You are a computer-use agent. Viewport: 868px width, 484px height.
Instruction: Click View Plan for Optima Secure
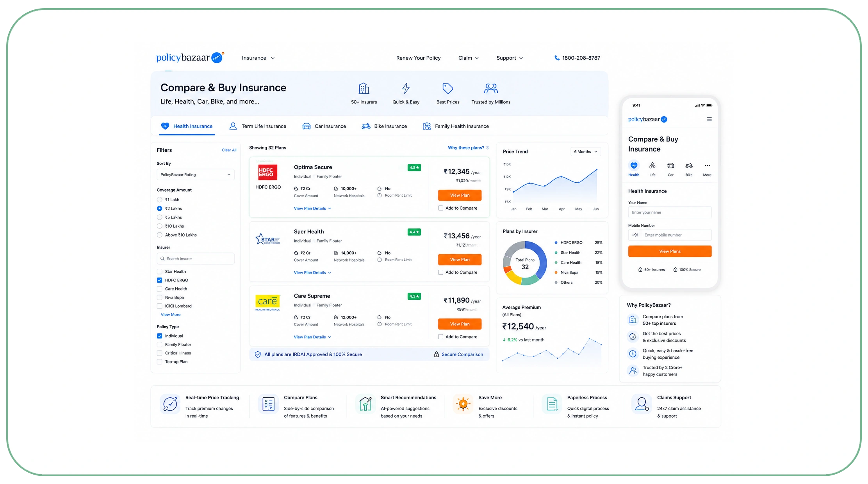pos(460,195)
